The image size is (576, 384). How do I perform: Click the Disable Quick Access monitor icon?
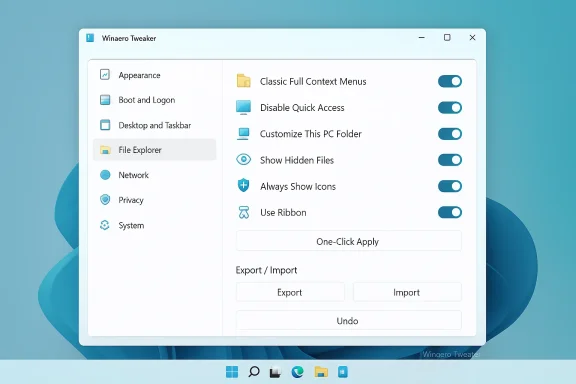click(x=244, y=107)
